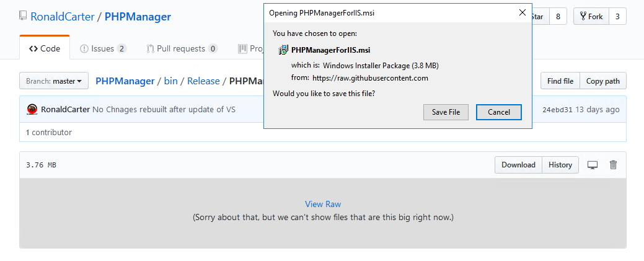Viewport: 644px width, 261px height.
Task: Open file in desktop monitor icon
Action: [593, 165]
